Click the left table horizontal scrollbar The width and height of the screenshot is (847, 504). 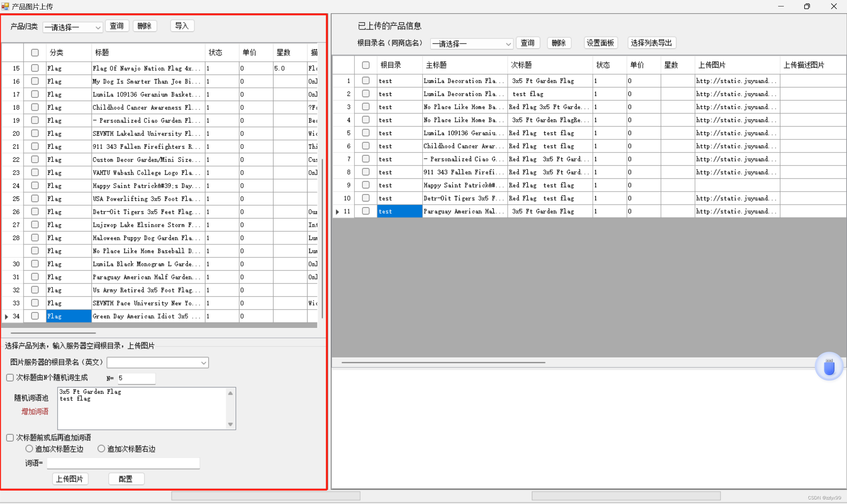pyautogui.click(x=53, y=333)
